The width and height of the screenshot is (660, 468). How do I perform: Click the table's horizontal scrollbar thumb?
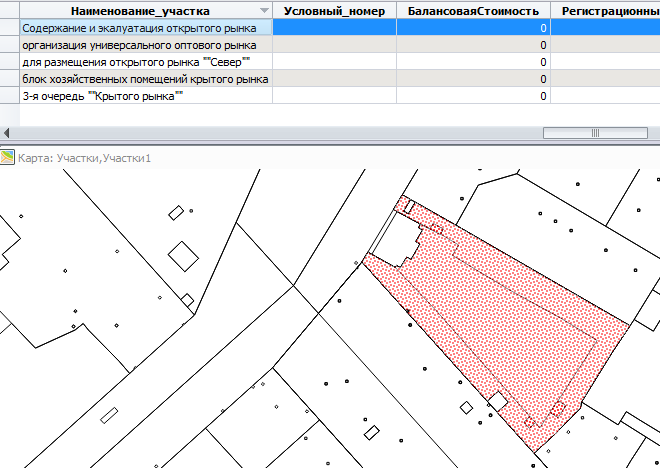581,133
